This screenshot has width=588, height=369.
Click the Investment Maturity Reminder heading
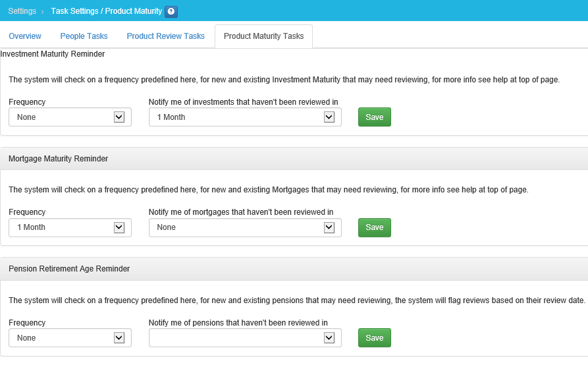(53, 54)
